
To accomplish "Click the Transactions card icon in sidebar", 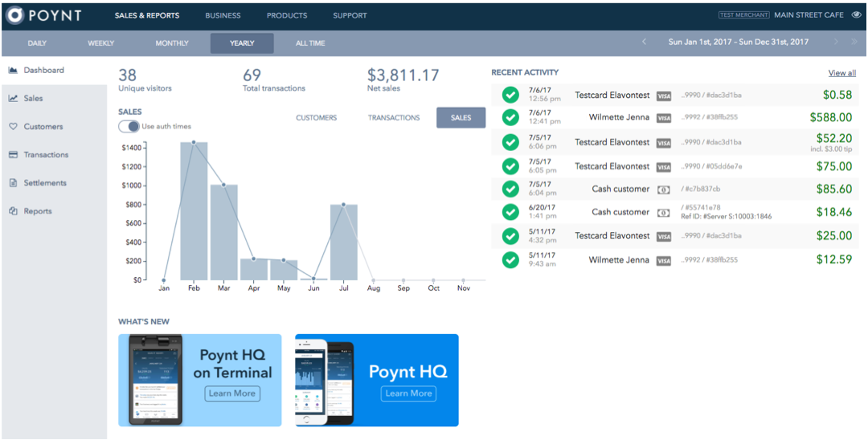I will [x=13, y=155].
